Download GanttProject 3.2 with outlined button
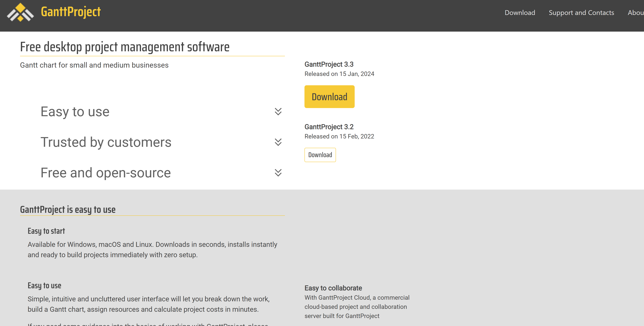 [x=320, y=155]
